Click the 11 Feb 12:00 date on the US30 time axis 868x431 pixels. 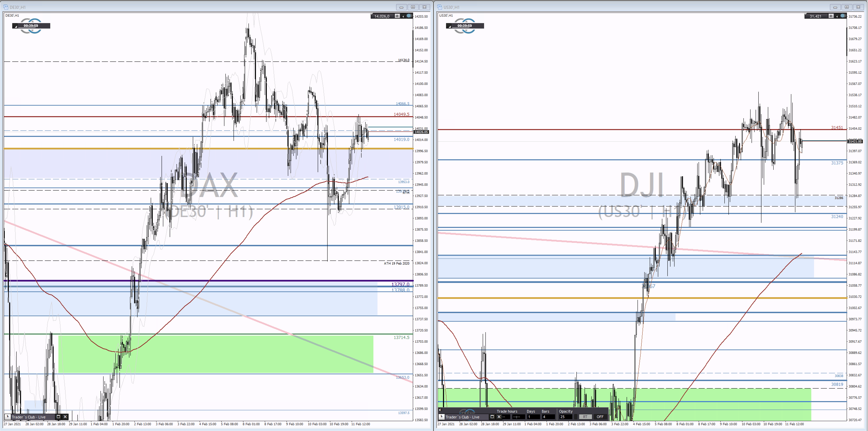point(794,424)
